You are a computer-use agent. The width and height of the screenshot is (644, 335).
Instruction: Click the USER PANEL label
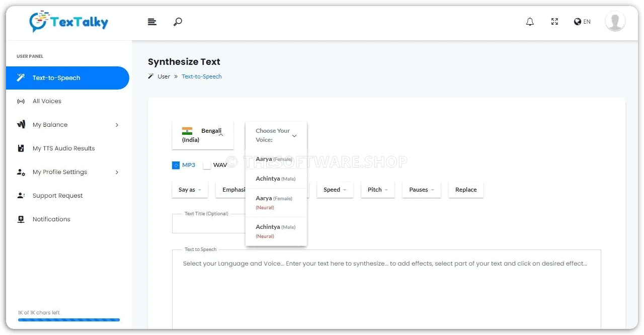click(x=30, y=56)
